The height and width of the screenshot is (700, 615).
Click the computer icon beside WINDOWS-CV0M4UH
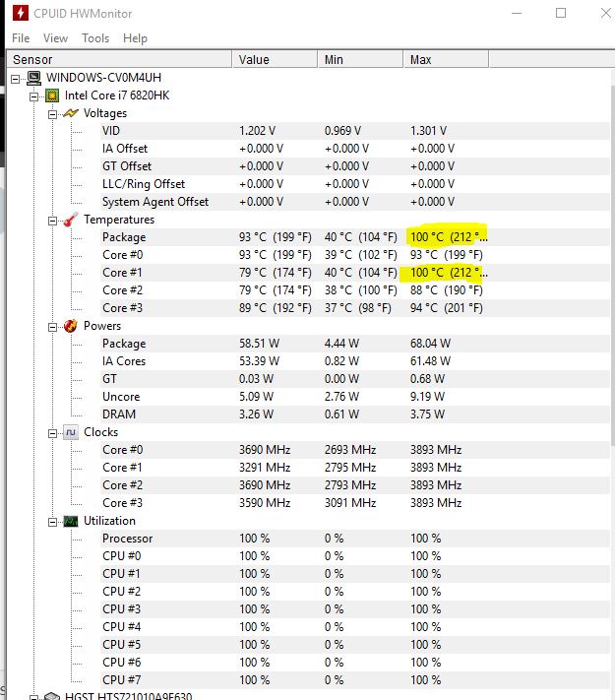coord(33,78)
